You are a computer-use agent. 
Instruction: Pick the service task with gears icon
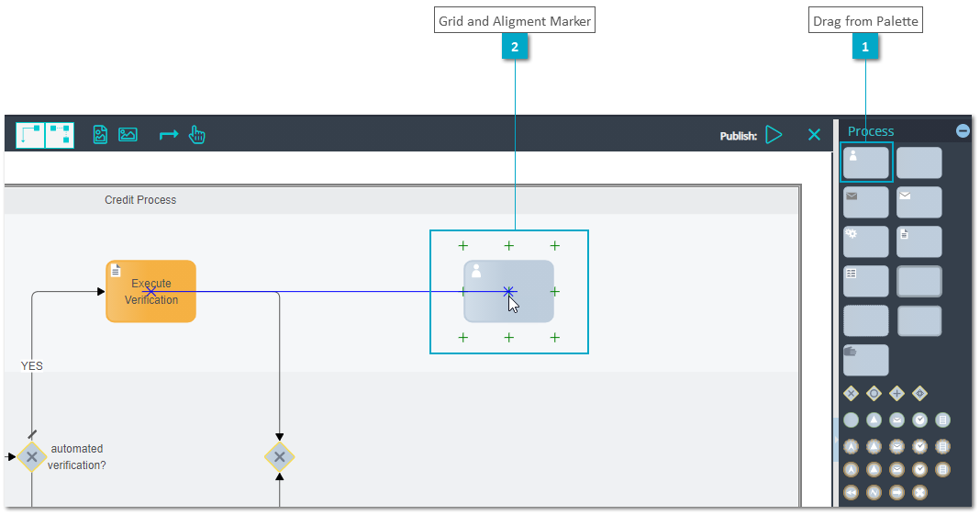tap(865, 241)
